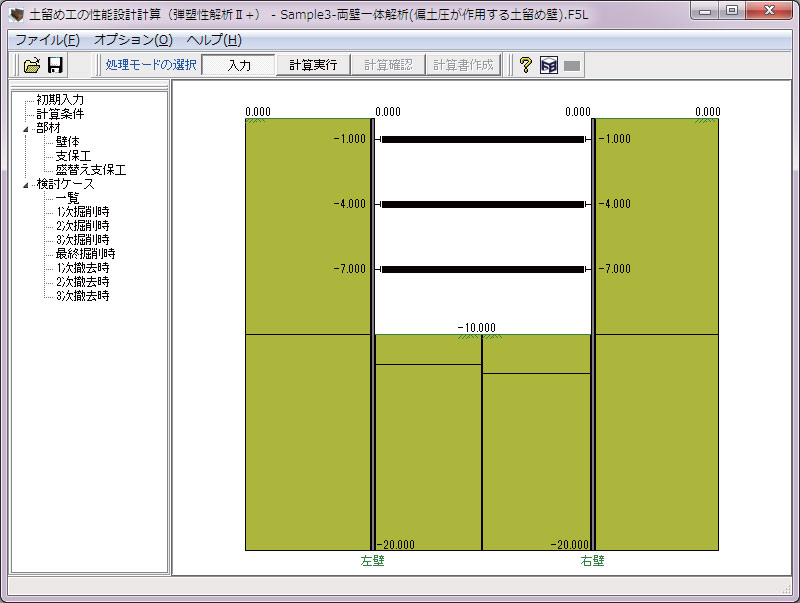This screenshot has height=603, width=800.
Task: Click the 計算確認 button
Action: [388, 65]
